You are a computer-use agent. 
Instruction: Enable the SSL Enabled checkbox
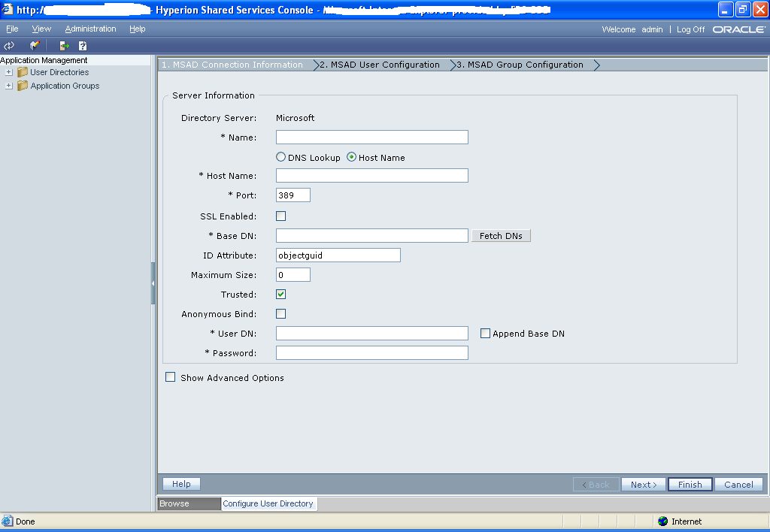point(280,216)
